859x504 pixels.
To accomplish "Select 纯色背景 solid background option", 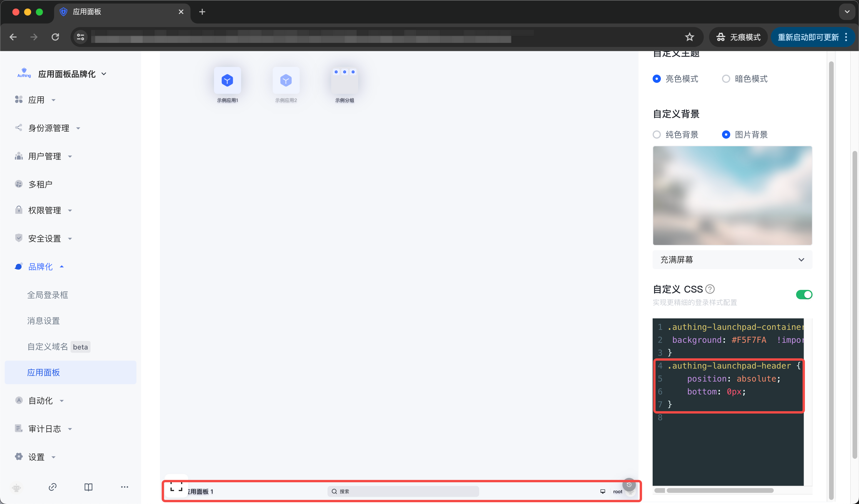I will pos(657,135).
